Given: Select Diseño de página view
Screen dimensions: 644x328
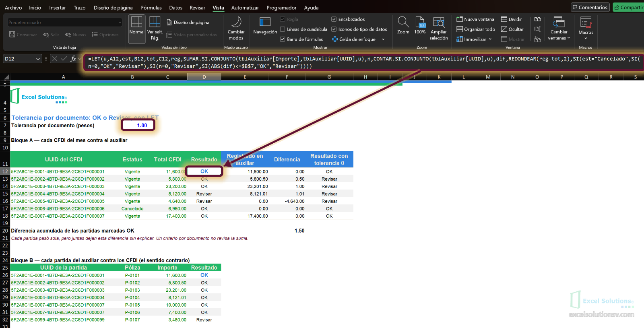Looking at the screenshot, I should (188, 23).
